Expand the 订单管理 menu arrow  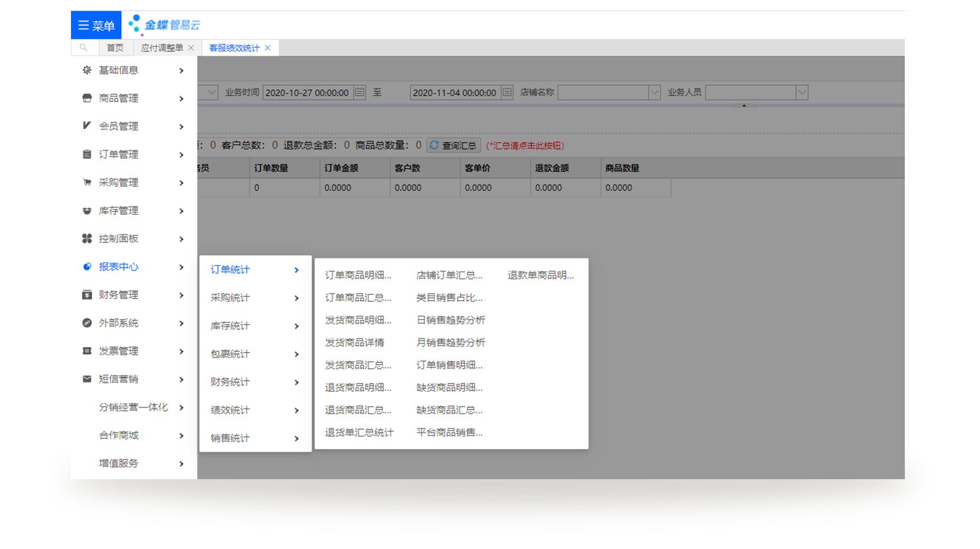point(181,155)
